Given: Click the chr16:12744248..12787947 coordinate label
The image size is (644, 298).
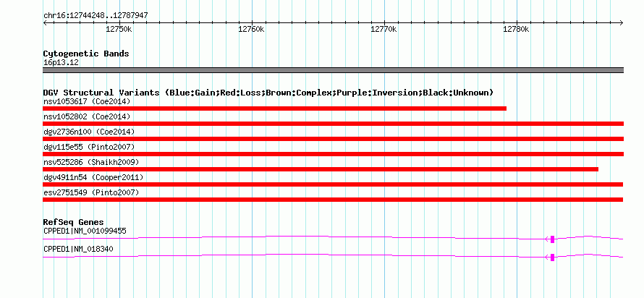Looking at the screenshot, I should pyautogui.click(x=96, y=16).
